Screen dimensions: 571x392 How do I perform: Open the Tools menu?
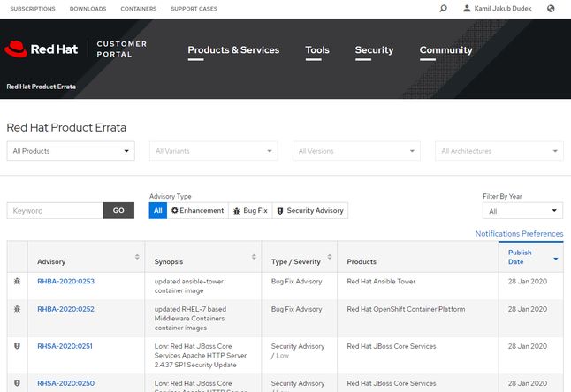[x=317, y=49]
